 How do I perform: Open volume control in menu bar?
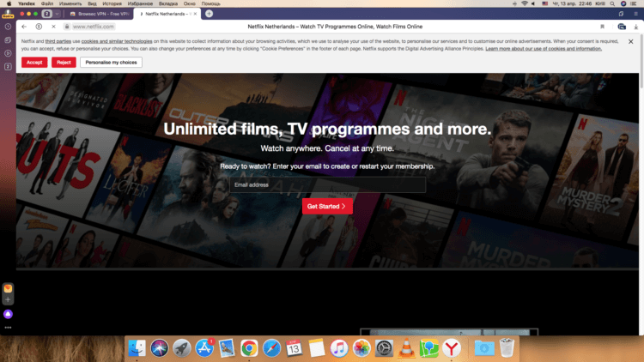pos(533,3)
